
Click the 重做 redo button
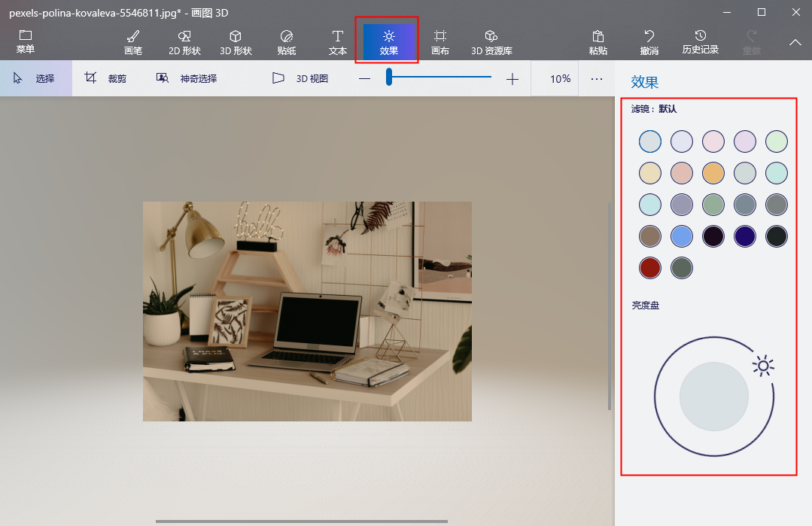(751, 42)
